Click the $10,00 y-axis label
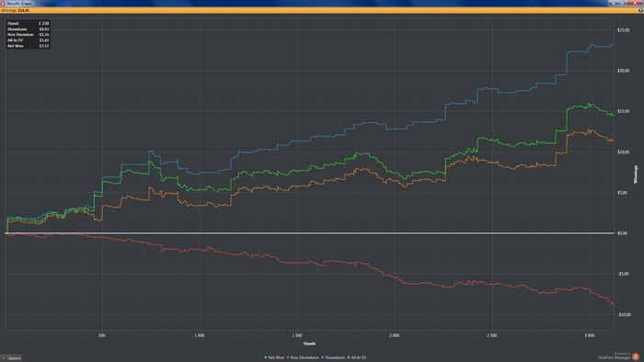The width and height of the screenshot is (644, 362). pos(623,153)
